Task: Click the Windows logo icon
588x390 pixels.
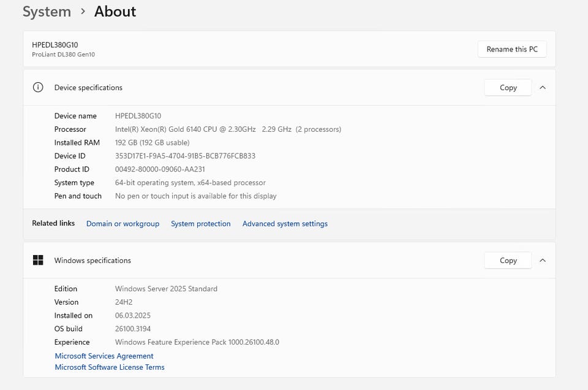Action: 38,261
